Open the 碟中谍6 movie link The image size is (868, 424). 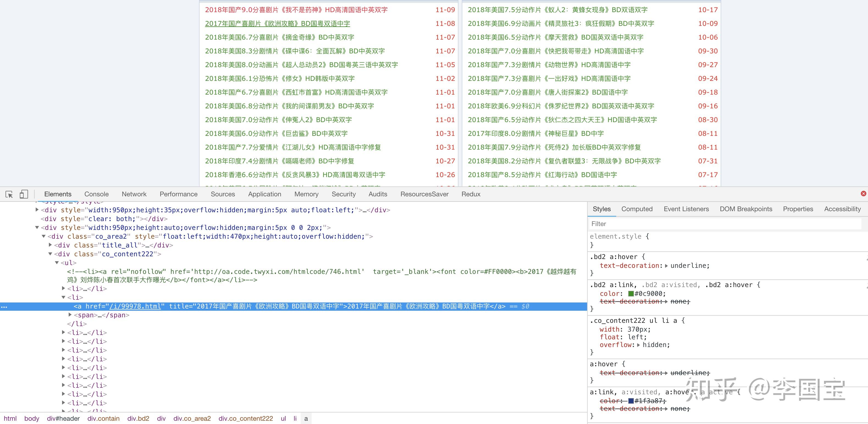pyautogui.click(x=295, y=51)
